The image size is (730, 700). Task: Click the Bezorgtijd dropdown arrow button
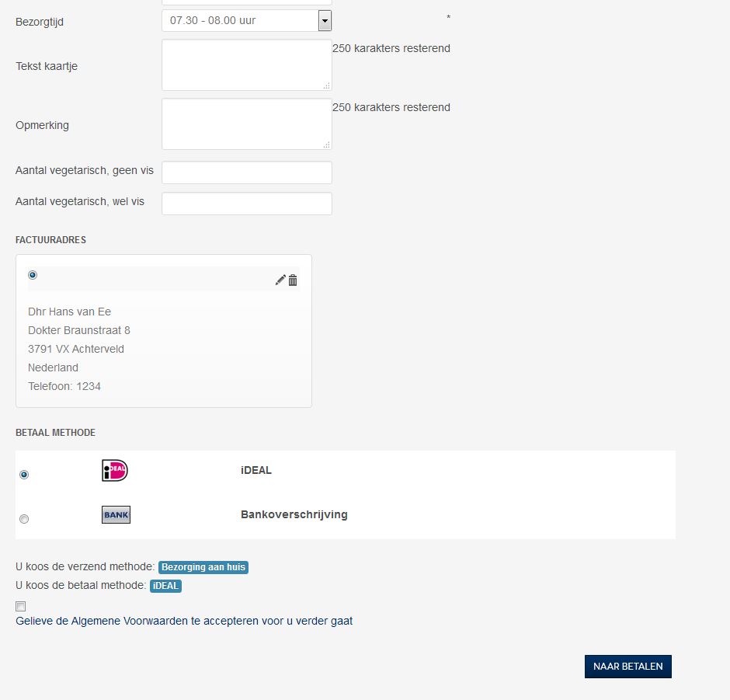tap(325, 21)
